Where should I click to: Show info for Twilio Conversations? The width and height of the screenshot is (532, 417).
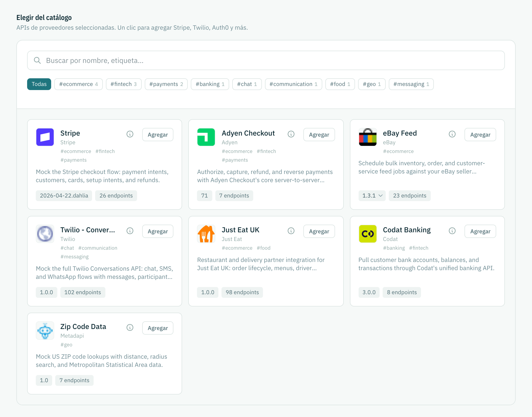tap(130, 231)
